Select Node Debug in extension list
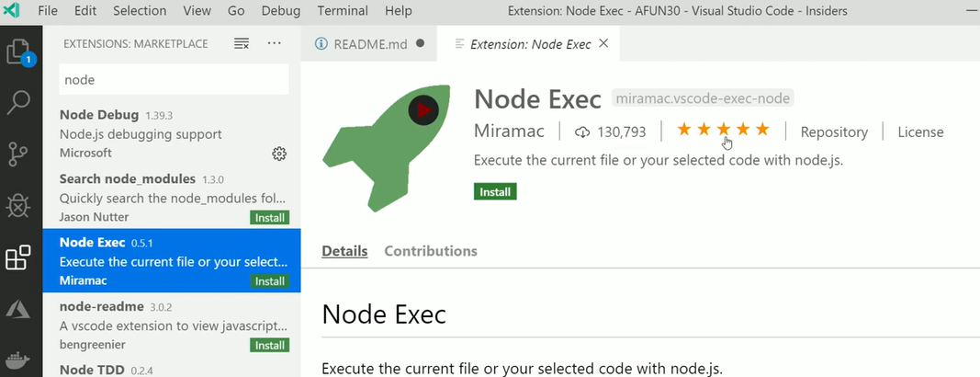 click(171, 133)
